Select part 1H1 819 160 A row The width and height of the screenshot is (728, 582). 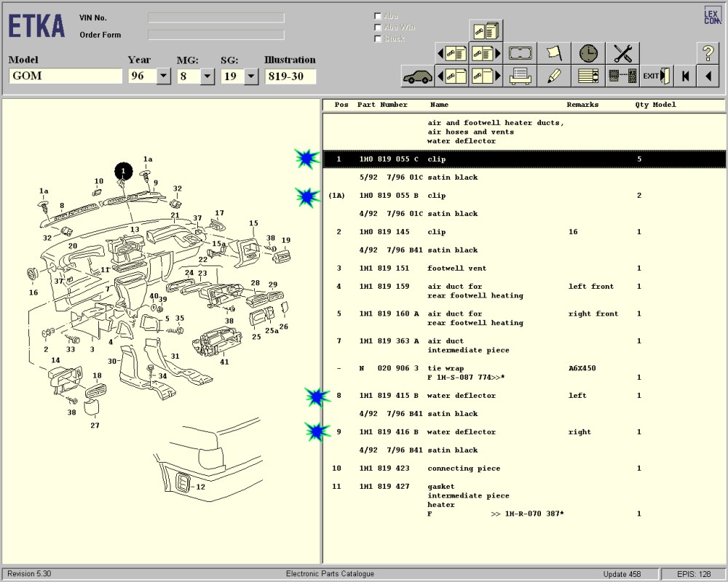click(524, 319)
